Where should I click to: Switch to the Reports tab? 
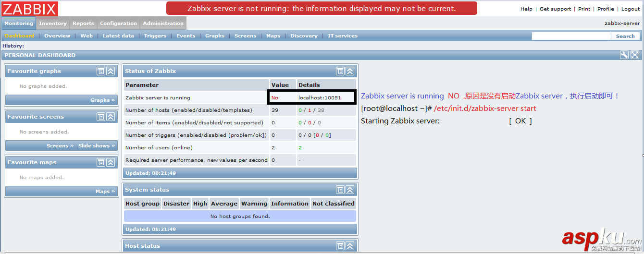pyautogui.click(x=84, y=23)
